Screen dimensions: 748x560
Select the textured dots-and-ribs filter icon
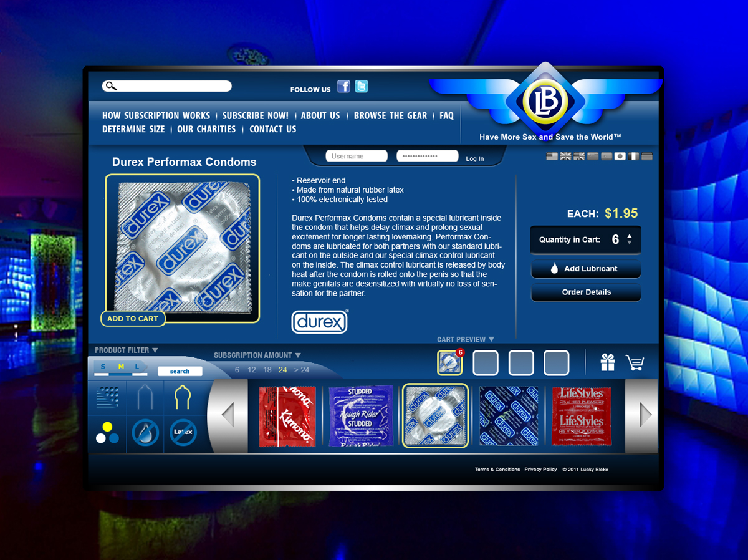pos(108,398)
